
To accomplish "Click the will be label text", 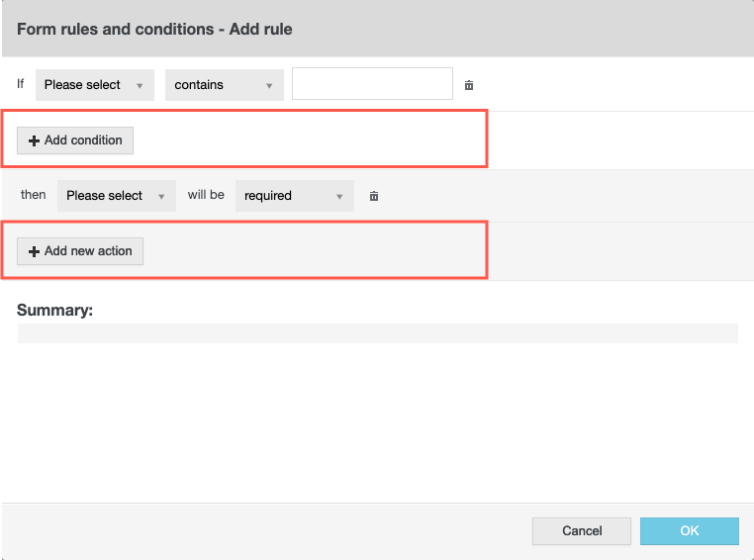I will pyautogui.click(x=206, y=195).
